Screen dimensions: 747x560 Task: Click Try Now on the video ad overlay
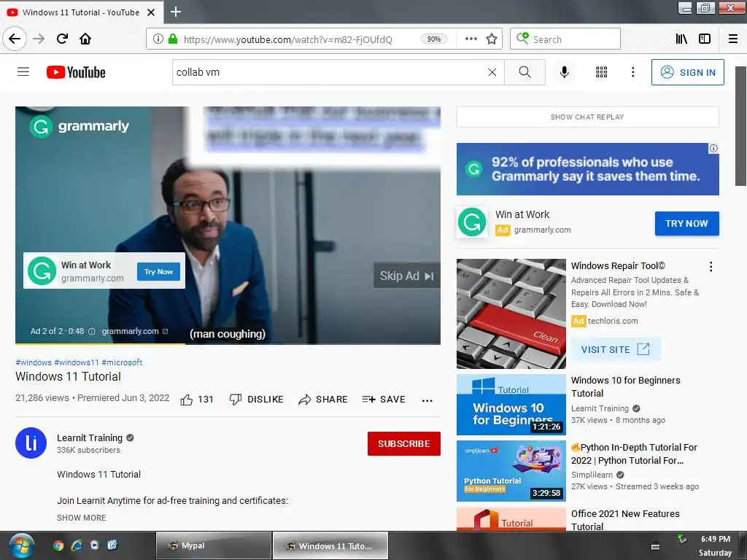[x=158, y=271]
